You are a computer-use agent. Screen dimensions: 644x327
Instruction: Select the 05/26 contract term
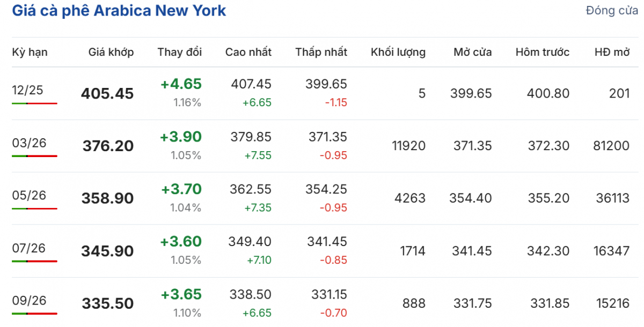[29, 195]
